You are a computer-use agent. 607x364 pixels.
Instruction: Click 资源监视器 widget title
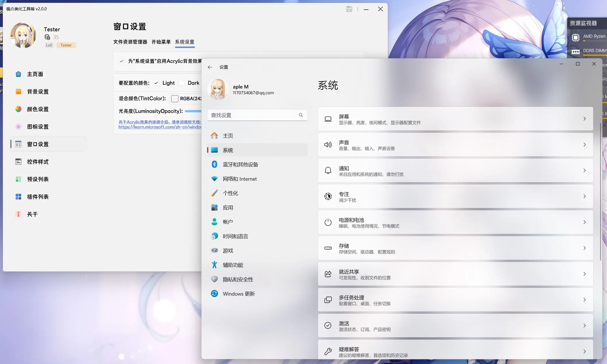583,23
